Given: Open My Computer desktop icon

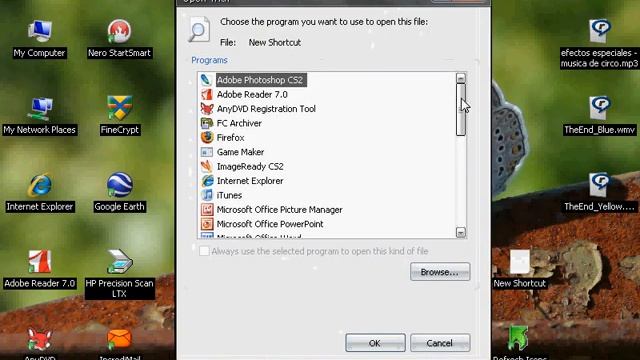Looking at the screenshot, I should tap(40, 31).
